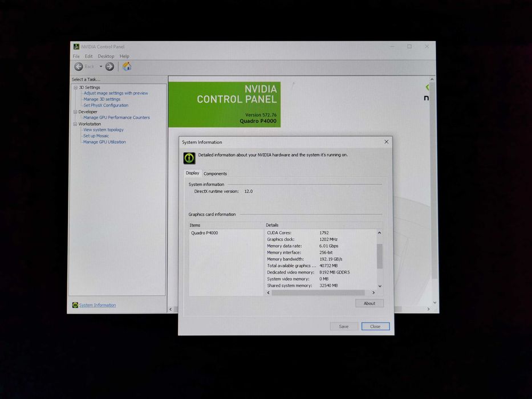Click the Details horizontal scroll right arrow
The width and height of the screenshot is (532, 399).
click(x=373, y=292)
